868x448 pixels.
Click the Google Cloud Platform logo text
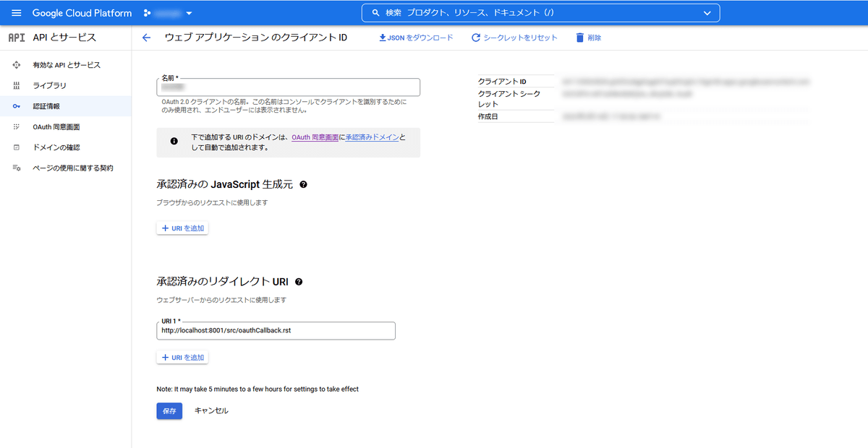coord(82,13)
